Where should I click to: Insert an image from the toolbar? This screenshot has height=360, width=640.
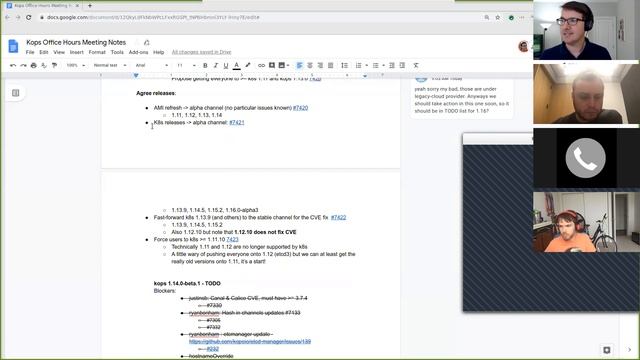tap(282, 65)
